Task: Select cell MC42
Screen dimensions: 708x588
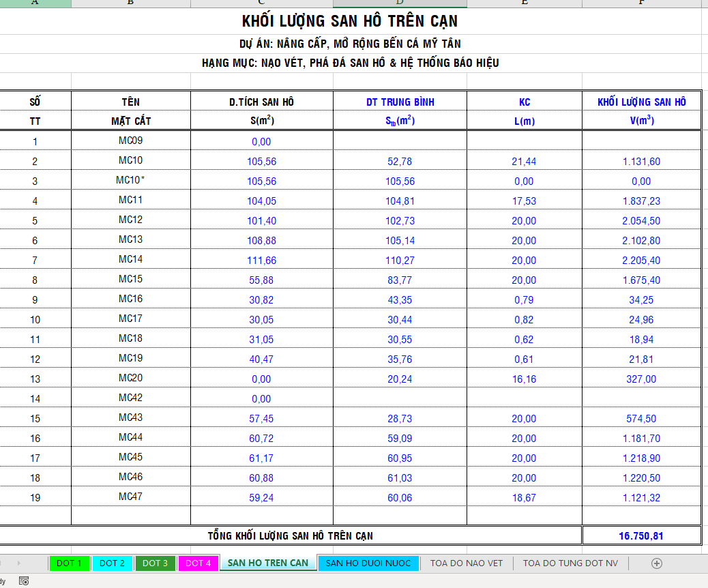Action: [130, 398]
